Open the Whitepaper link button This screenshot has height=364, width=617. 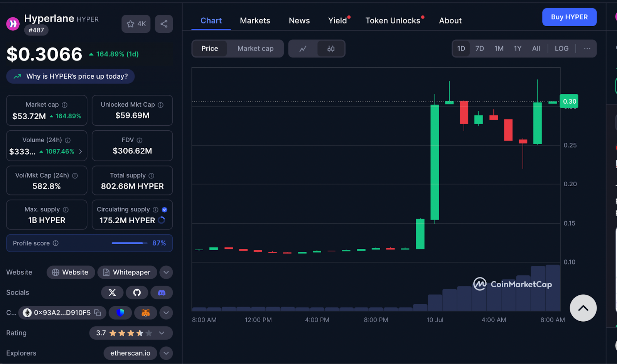click(x=127, y=272)
